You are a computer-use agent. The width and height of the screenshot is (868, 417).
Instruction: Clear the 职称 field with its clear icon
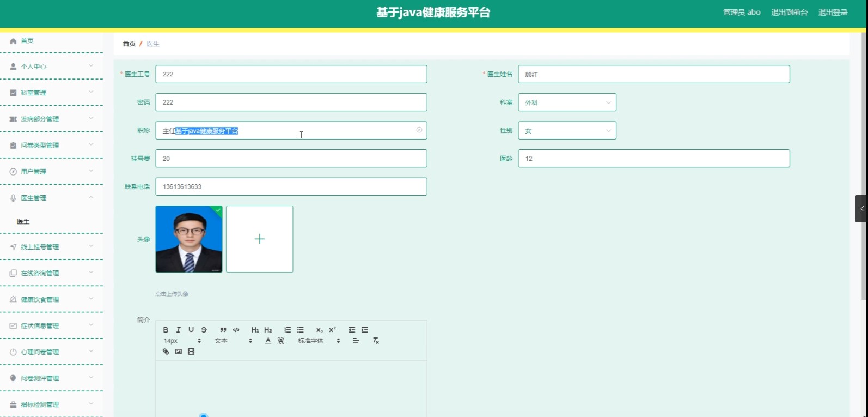click(419, 130)
